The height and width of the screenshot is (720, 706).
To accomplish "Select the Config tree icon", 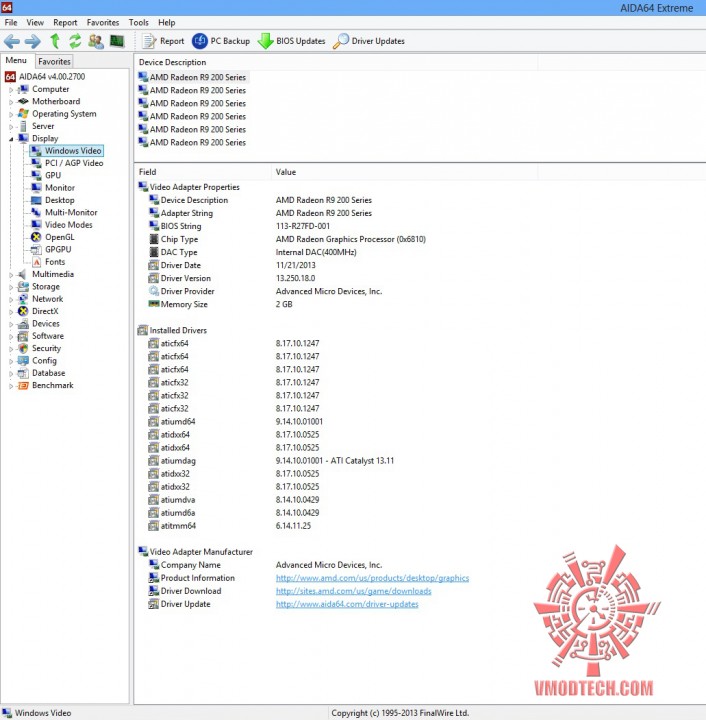I will pos(23,361).
